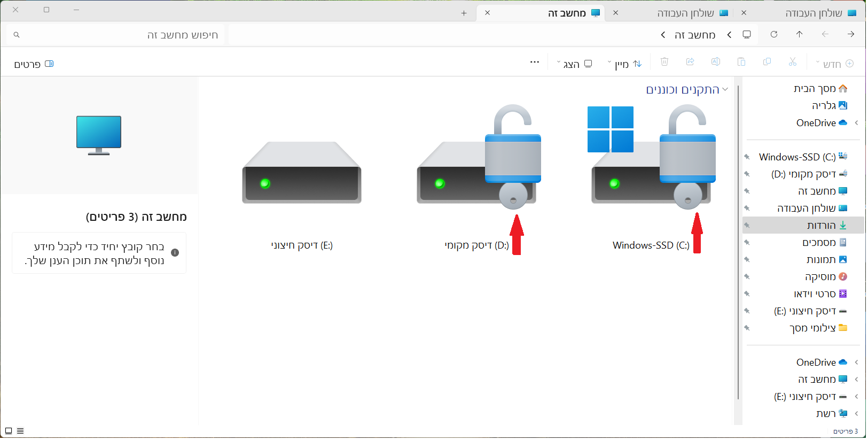The width and height of the screenshot is (868, 440).
Task: Click the sidebar navigation pane scrollbar
Action: tap(738, 242)
